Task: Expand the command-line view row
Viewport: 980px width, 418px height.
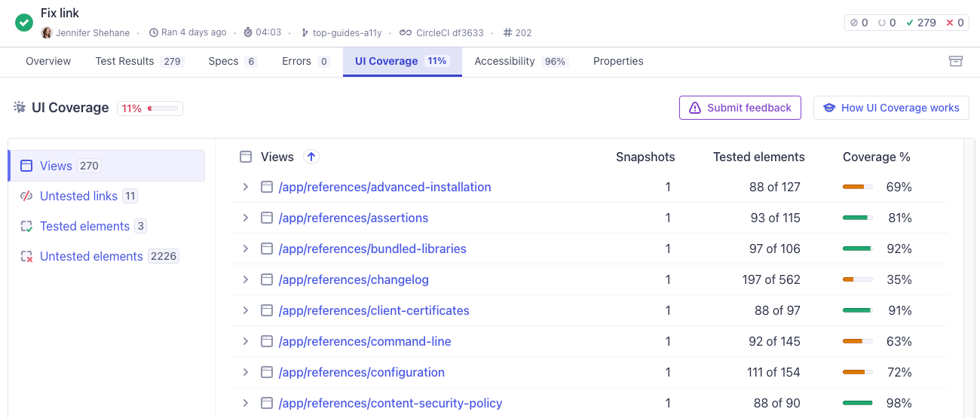Action: click(x=245, y=341)
